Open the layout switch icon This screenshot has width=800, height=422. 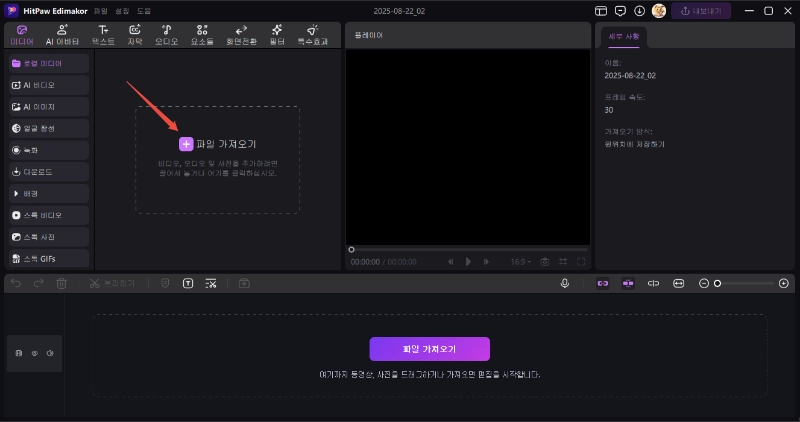pos(601,11)
